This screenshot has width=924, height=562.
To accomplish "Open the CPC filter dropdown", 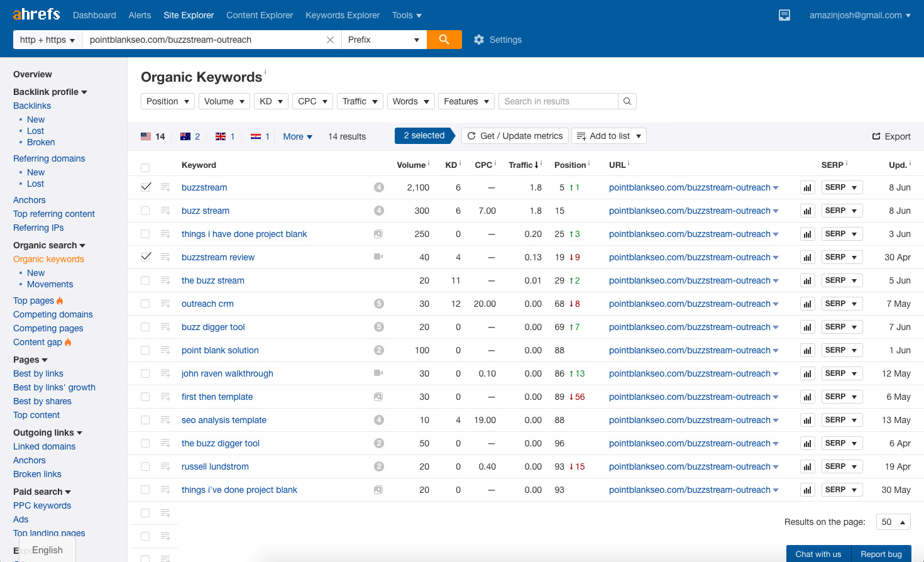I will (x=312, y=101).
